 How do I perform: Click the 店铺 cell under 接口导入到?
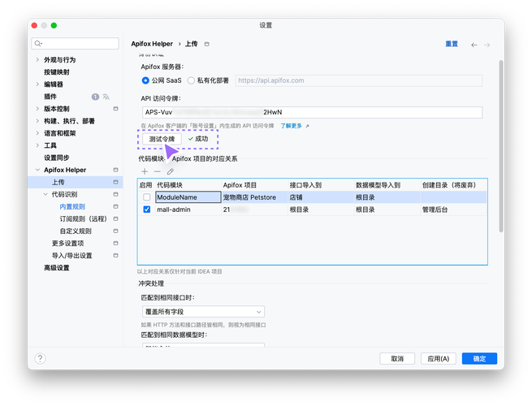point(321,197)
